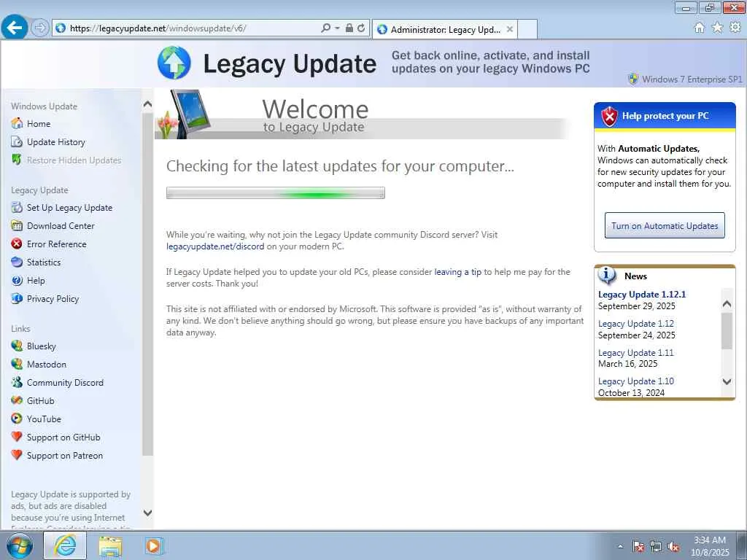
Task: Click the Restore Hidden Updates icon
Action: point(17,160)
